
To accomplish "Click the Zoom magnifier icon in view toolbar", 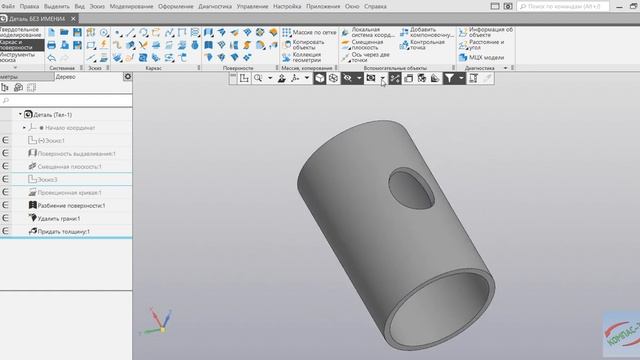I will tap(258, 78).
